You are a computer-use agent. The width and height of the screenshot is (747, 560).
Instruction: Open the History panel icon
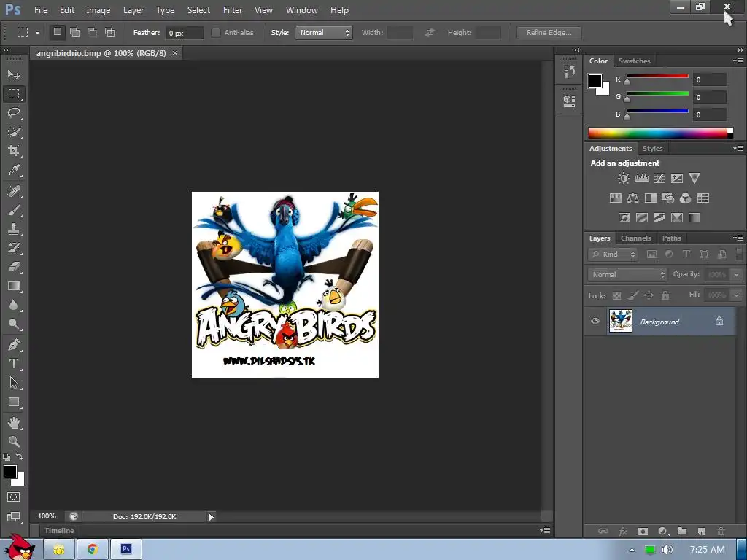(x=569, y=72)
